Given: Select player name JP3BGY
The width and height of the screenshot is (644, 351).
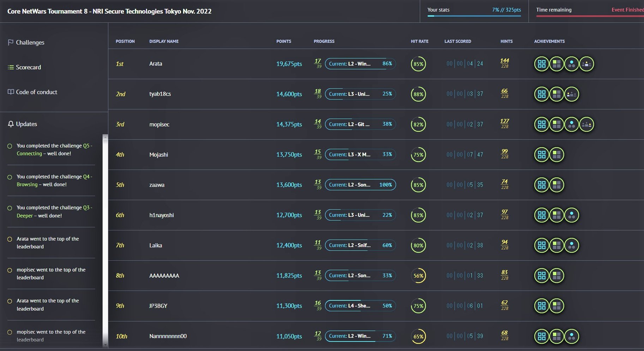Looking at the screenshot, I should (x=158, y=306).
